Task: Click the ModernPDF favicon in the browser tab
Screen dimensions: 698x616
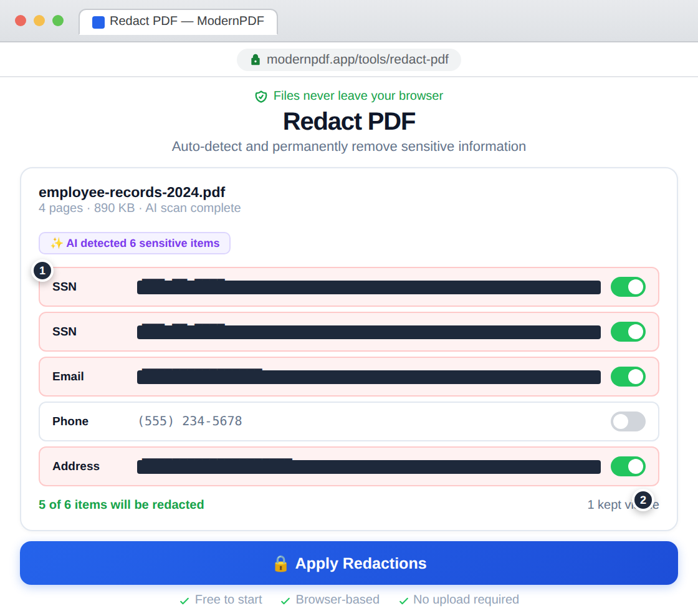Action: pyautogui.click(x=97, y=22)
